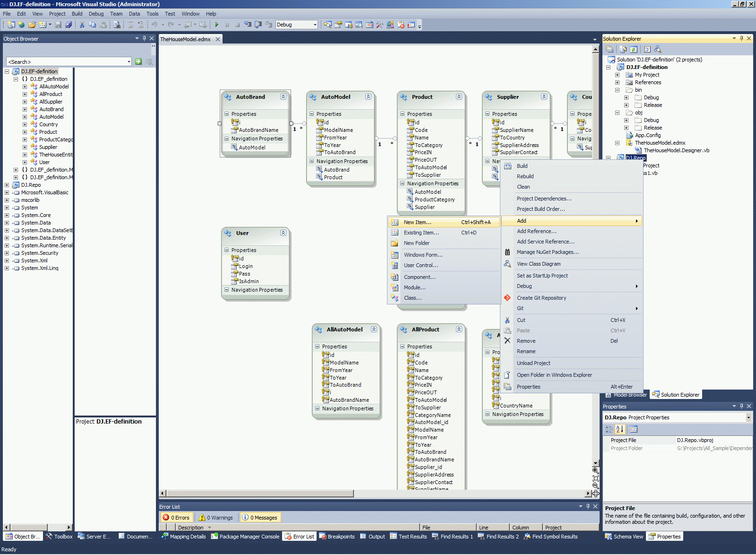Click the Save All toolbar icon
The height and width of the screenshot is (555, 756).
tap(69, 25)
